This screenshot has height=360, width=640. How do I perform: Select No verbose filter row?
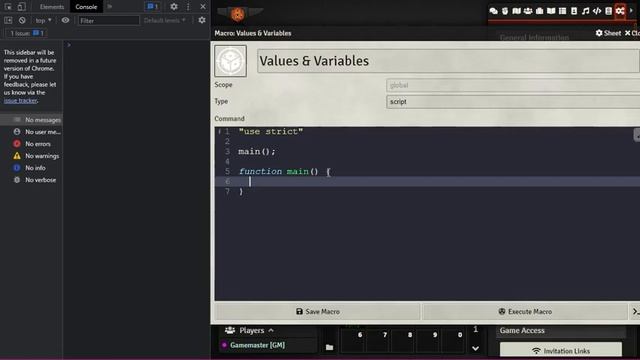[31, 180]
